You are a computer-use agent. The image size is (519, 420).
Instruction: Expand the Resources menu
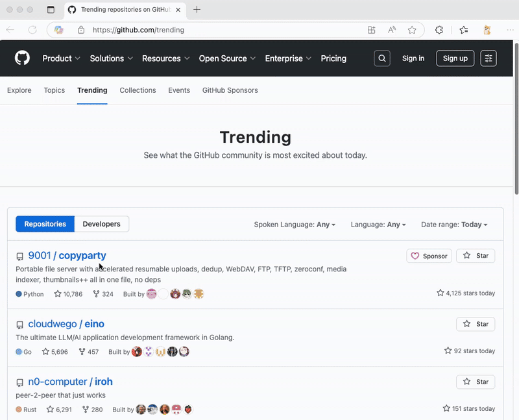166,58
